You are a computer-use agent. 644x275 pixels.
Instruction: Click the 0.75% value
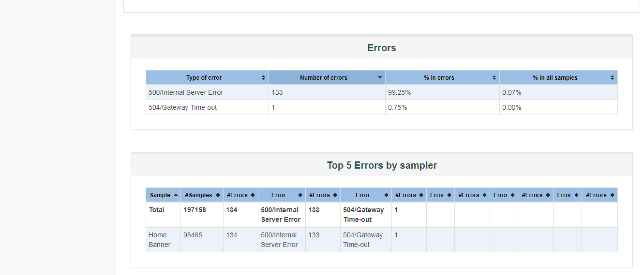[x=398, y=107]
